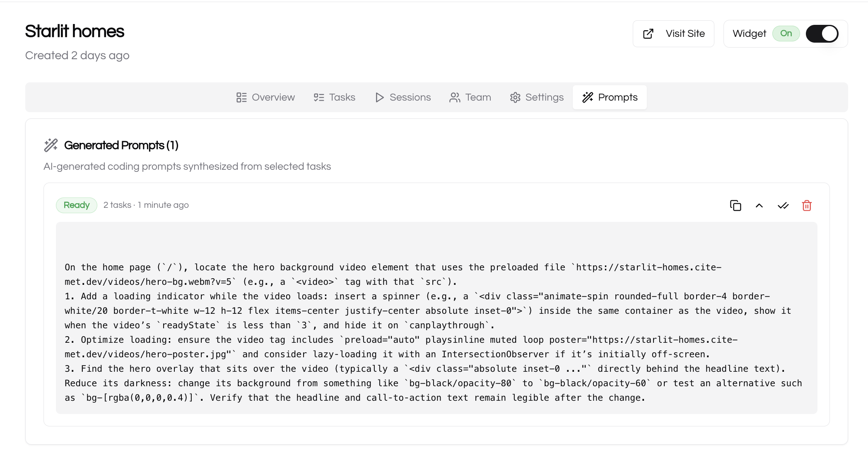Click the green On status badge

[786, 34]
